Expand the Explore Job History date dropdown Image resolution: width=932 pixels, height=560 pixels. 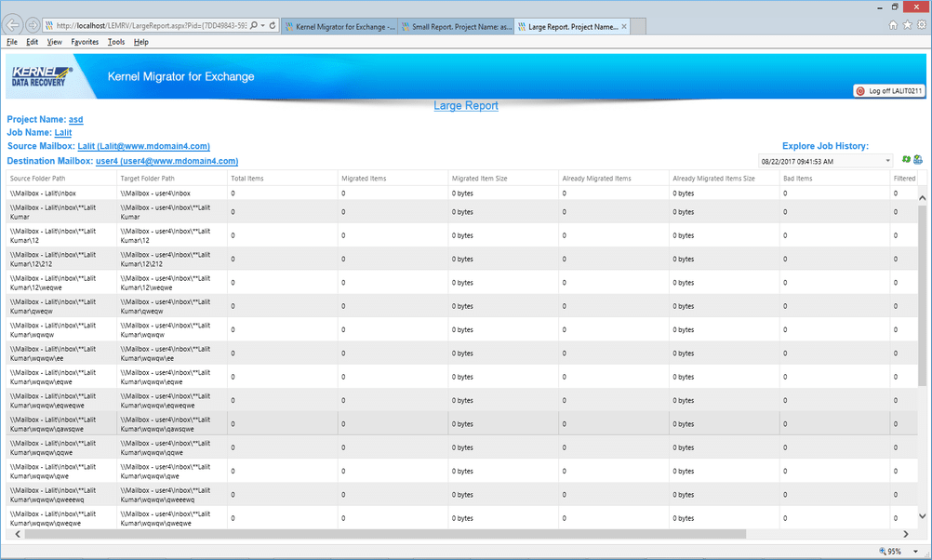[x=887, y=161]
